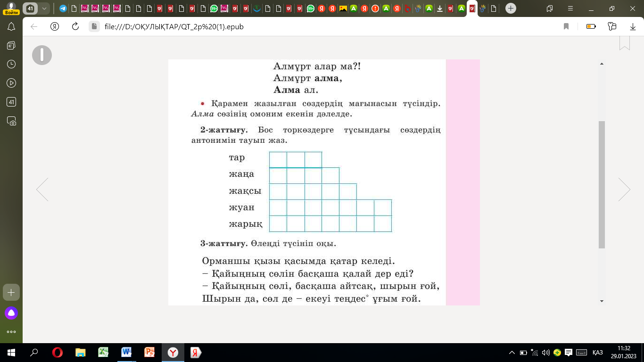Screen dimensions: 644x362
Task: Switch to the yellow picture icon tab
Action: click(x=343, y=8)
